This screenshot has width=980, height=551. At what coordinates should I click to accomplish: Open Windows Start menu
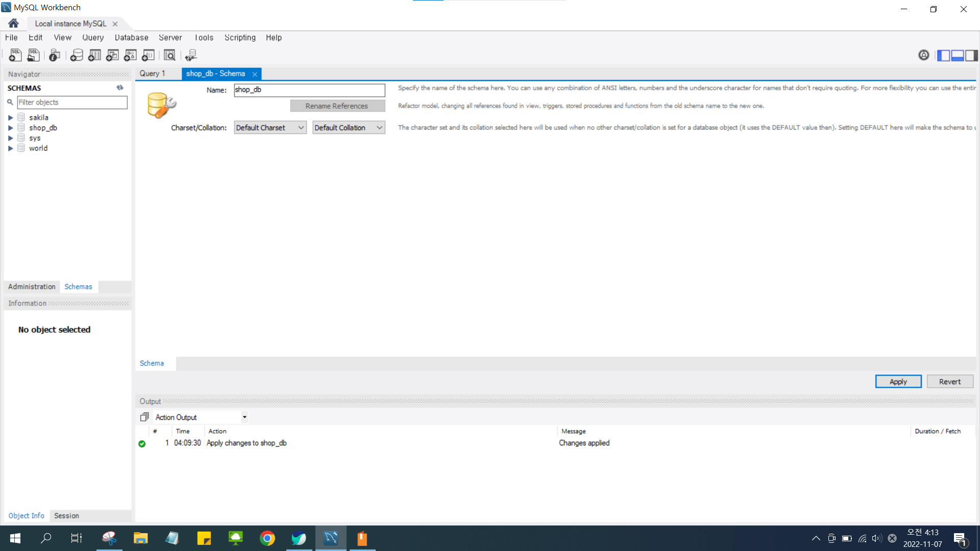coord(15,538)
